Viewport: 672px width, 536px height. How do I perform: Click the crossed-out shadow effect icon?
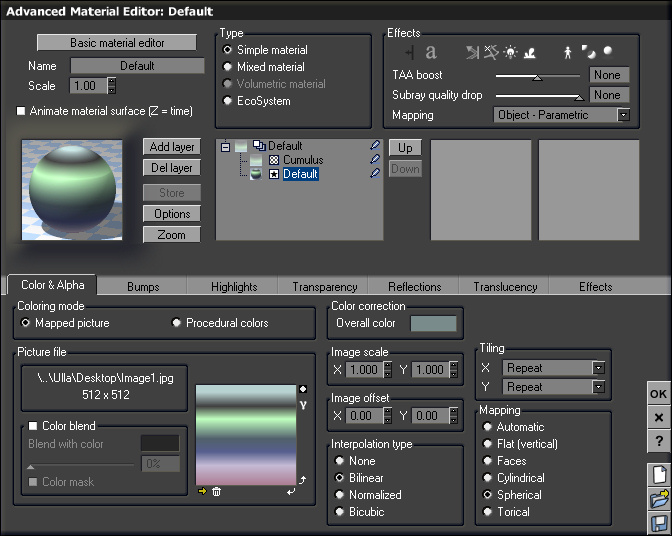coord(491,52)
